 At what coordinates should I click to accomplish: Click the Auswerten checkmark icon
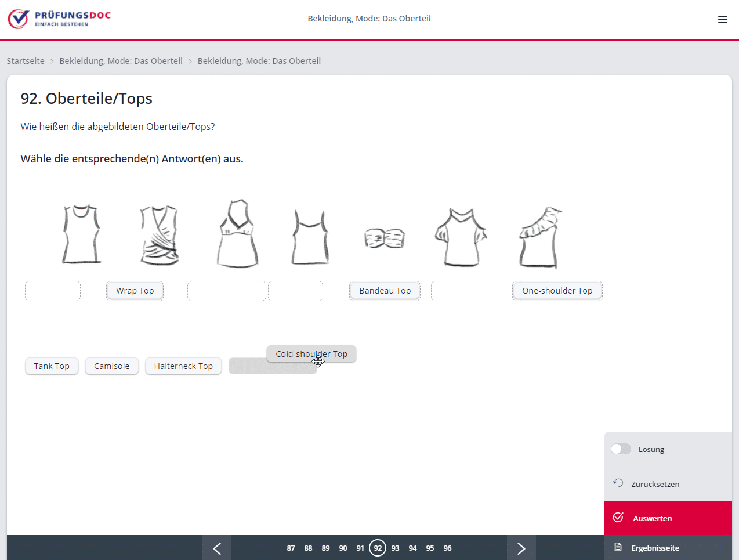point(618,518)
